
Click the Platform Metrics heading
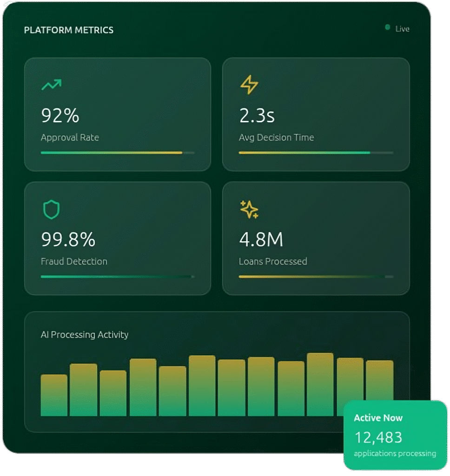point(69,30)
